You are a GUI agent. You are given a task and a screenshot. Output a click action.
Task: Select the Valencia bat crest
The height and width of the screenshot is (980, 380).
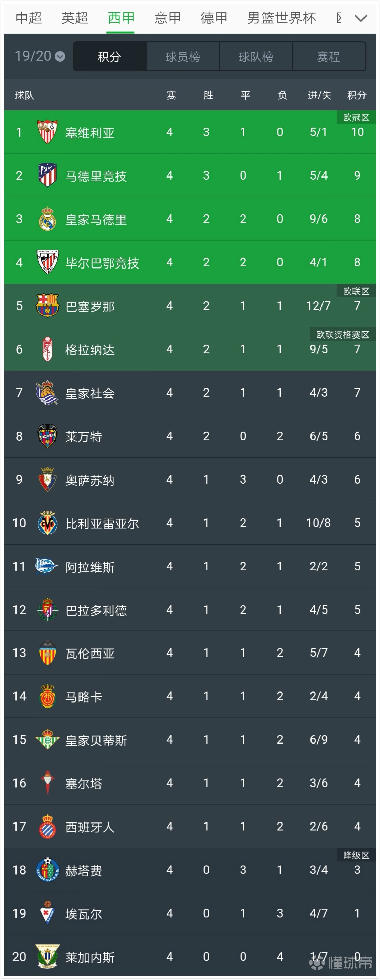tap(47, 653)
